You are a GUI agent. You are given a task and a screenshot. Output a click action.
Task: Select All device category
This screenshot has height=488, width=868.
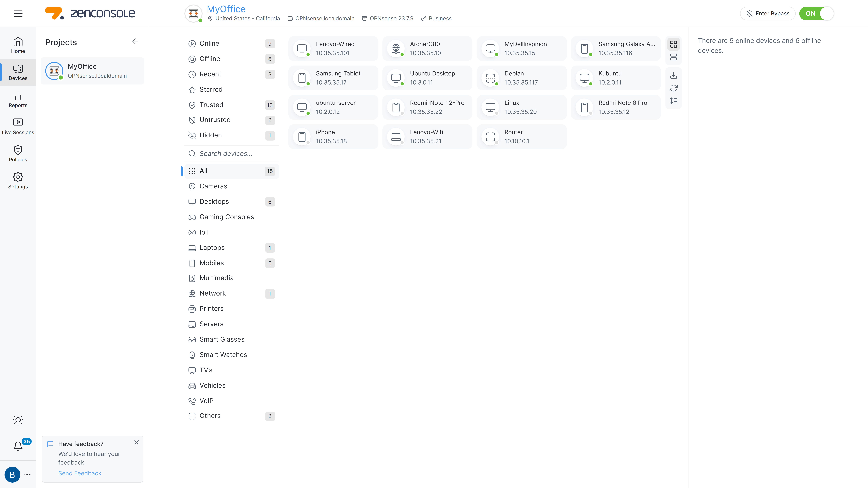[232, 171]
